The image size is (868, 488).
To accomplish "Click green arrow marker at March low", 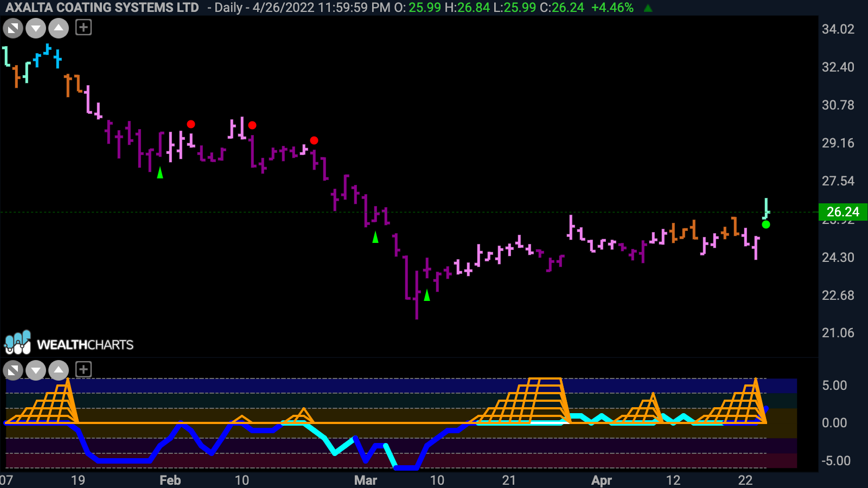I will (427, 295).
